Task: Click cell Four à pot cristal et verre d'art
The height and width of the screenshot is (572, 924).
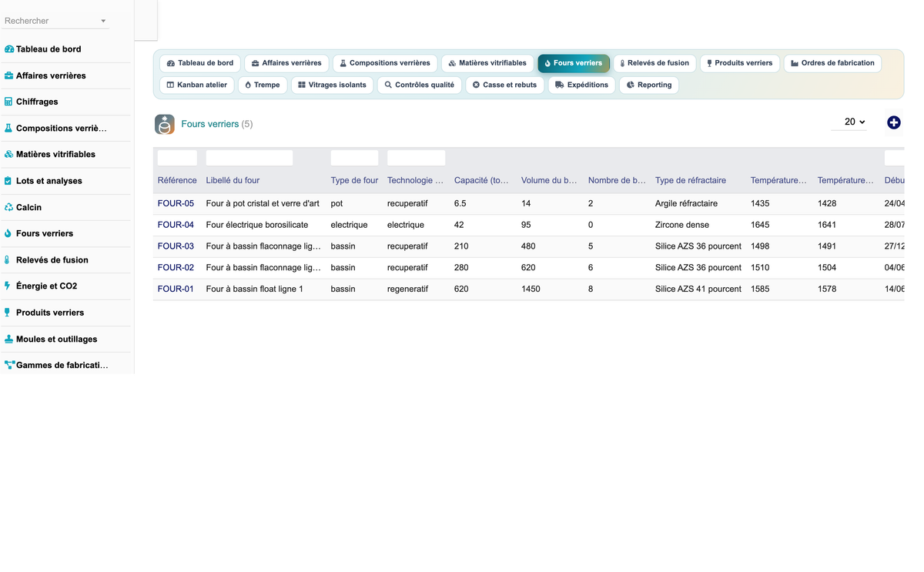Action: coord(263,203)
